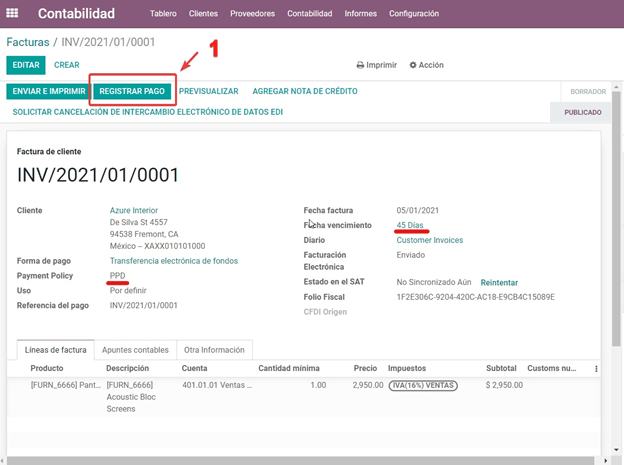
Task: Click the Editar button
Action: (x=25, y=65)
